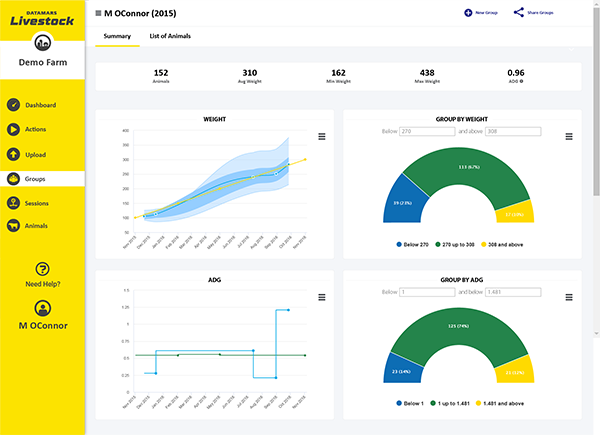Click the Demo Farm barn icon
Viewport: 600px width, 435px height.
43,43
